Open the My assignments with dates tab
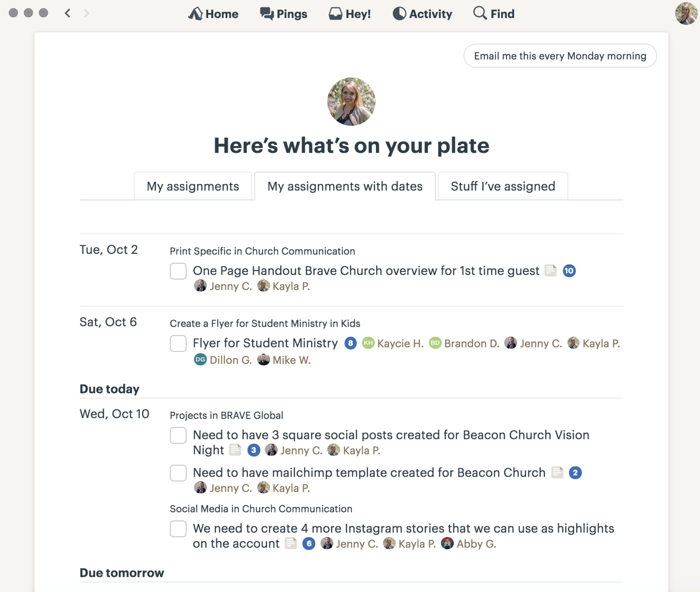This screenshot has height=592, width=700. (x=344, y=186)
